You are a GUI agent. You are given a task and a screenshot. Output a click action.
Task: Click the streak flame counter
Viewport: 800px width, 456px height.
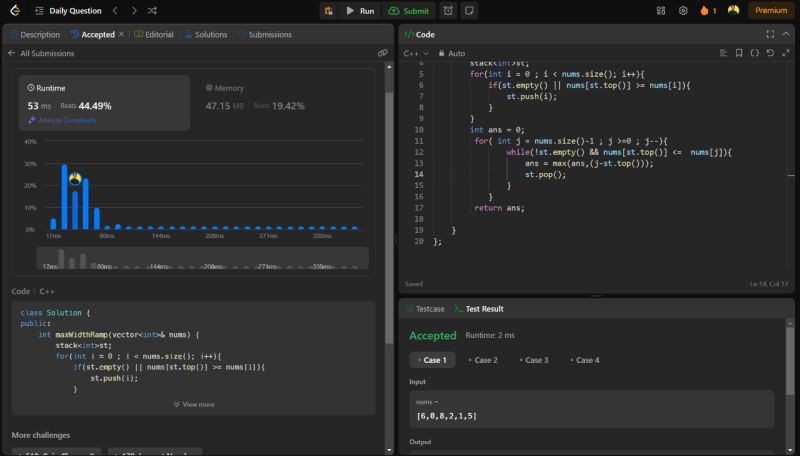tap(708, 11)
